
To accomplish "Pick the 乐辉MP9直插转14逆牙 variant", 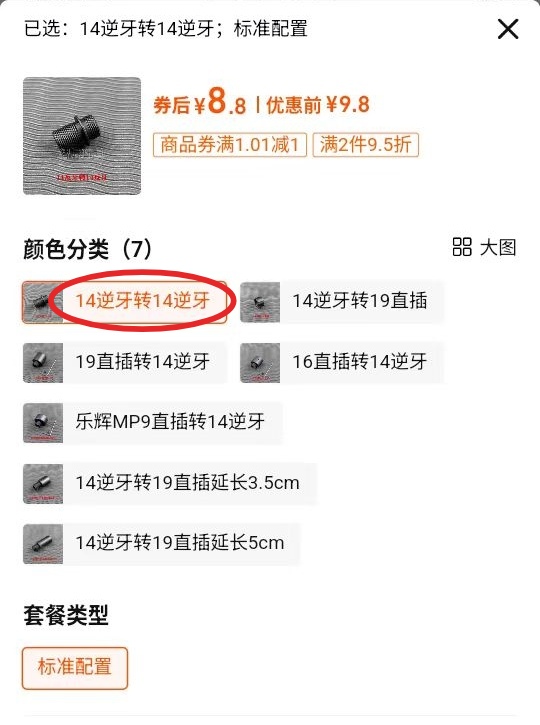I will click(153, 423).
